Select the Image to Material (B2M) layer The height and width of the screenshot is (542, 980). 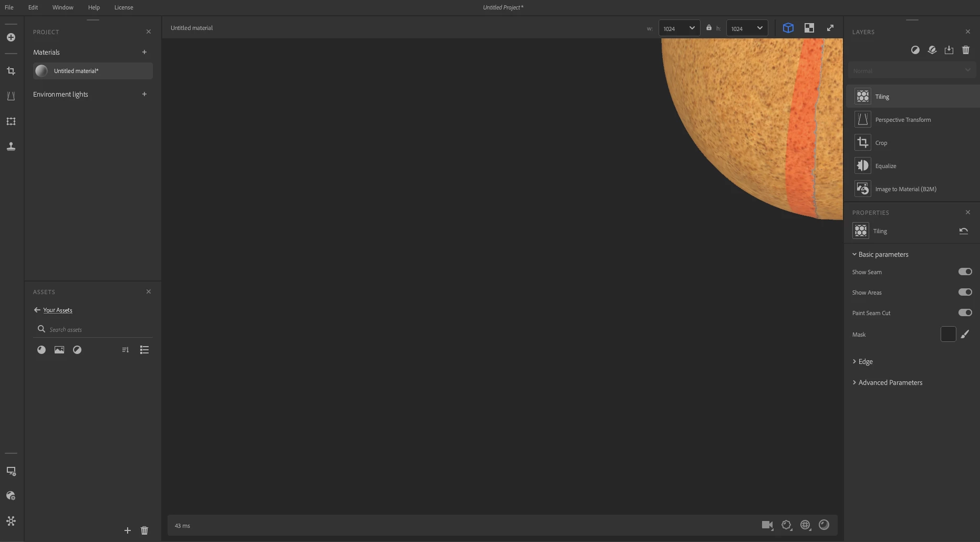click(x=912, y=189)
